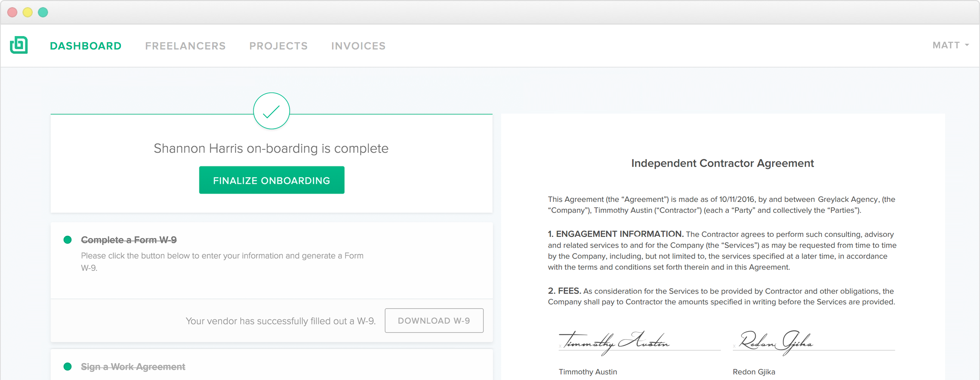
Task: Click the Independent Contractor Agreement heading
Action: tap(722, 163)
